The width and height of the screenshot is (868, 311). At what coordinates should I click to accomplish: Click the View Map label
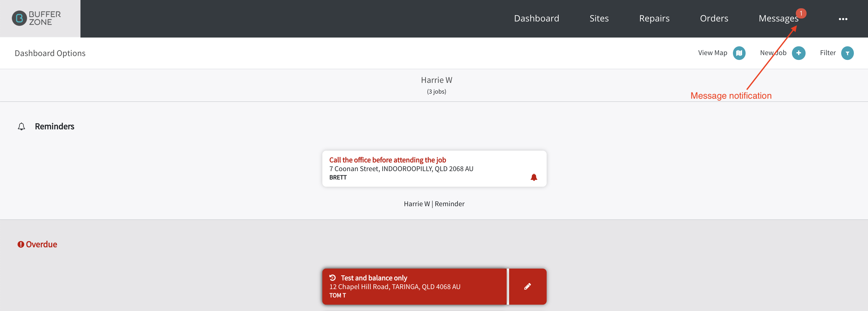[x=712, y=53]
